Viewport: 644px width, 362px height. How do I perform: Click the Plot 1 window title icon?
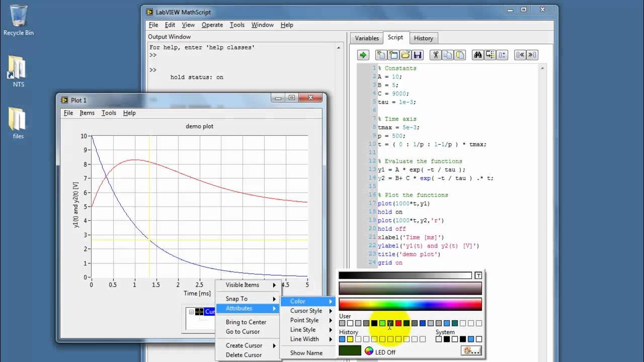click(64, 100)
